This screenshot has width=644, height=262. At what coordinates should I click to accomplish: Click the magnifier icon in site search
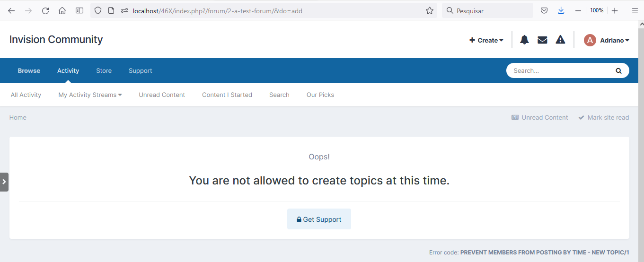click(x=618, y=71)
